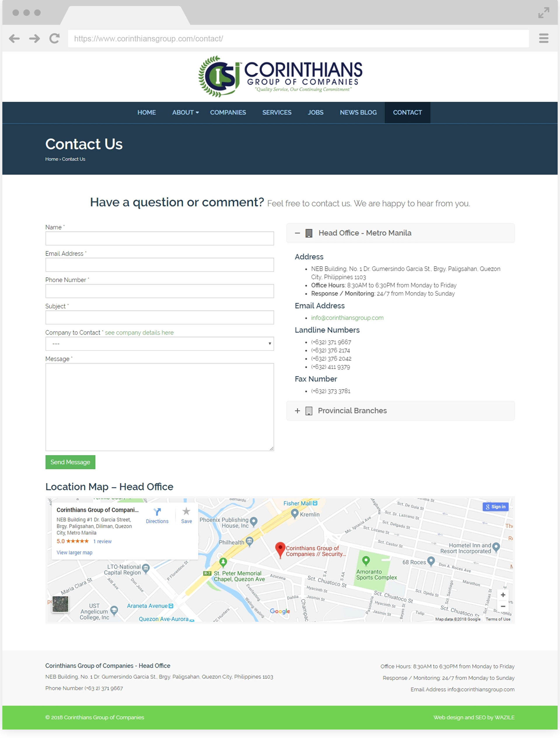The width and height of the screenshot is (560, 738).
Task: Open the browser hamburger menu
Action: [543, 38]
